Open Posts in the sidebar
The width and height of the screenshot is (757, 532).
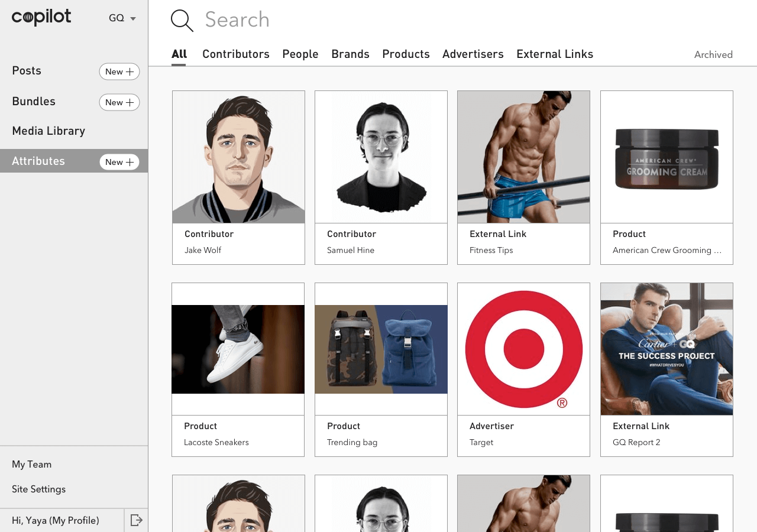[27, 71]
